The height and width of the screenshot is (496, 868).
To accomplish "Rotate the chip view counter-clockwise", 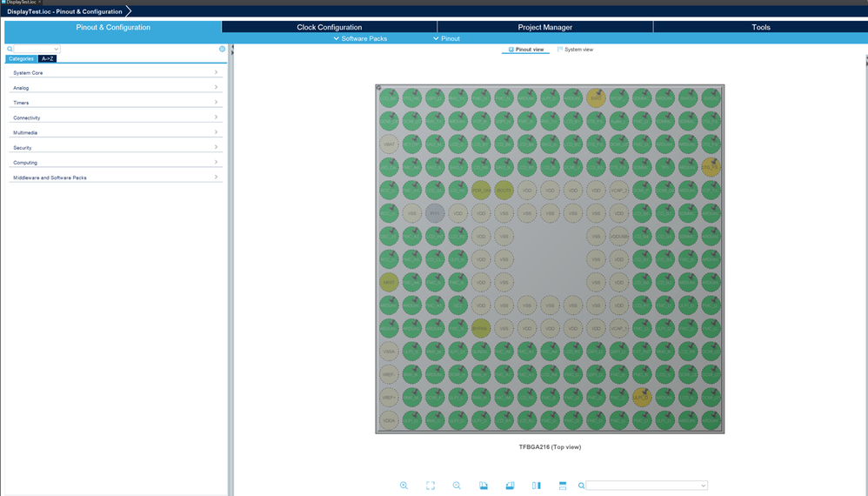I will pos(510,486).
